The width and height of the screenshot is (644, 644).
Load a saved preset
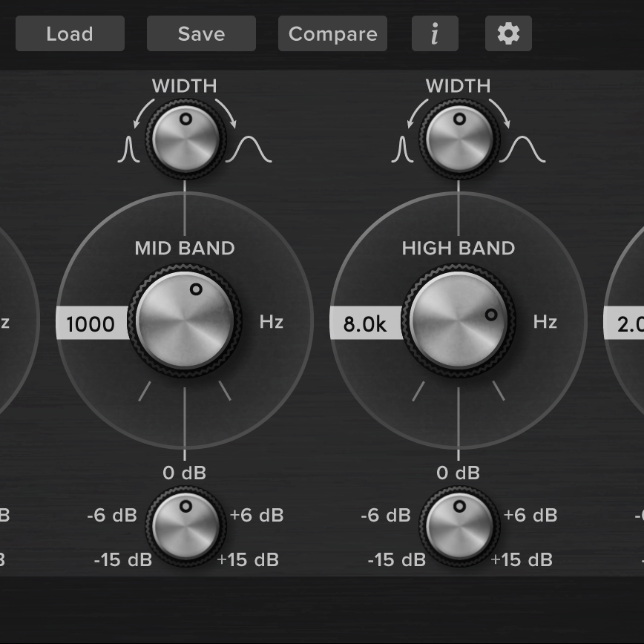(x=70, y=33)
